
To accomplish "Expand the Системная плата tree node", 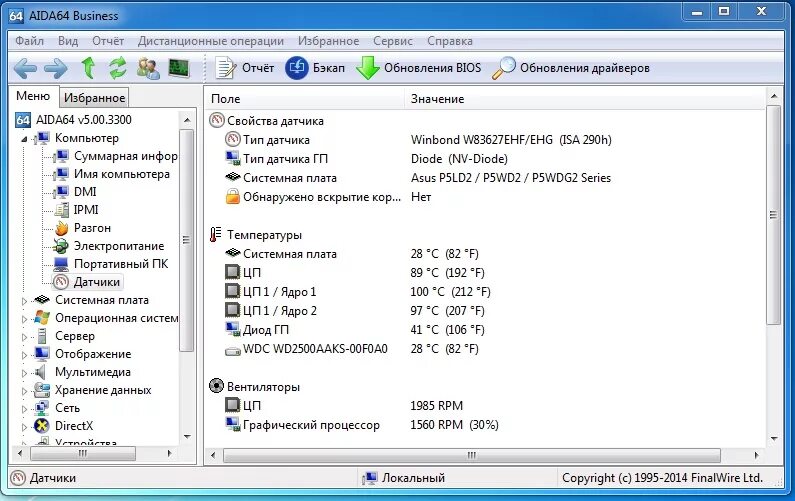I will click(x=24, y=301).
